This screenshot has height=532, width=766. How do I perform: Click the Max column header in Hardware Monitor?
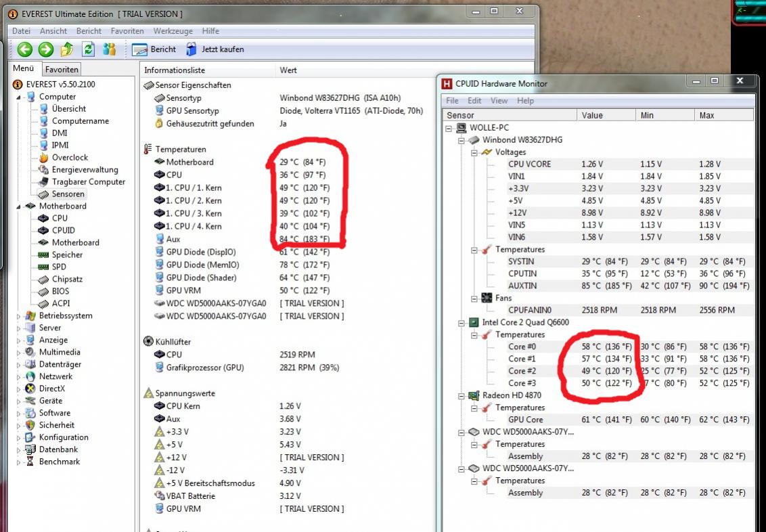pos(723,115)
